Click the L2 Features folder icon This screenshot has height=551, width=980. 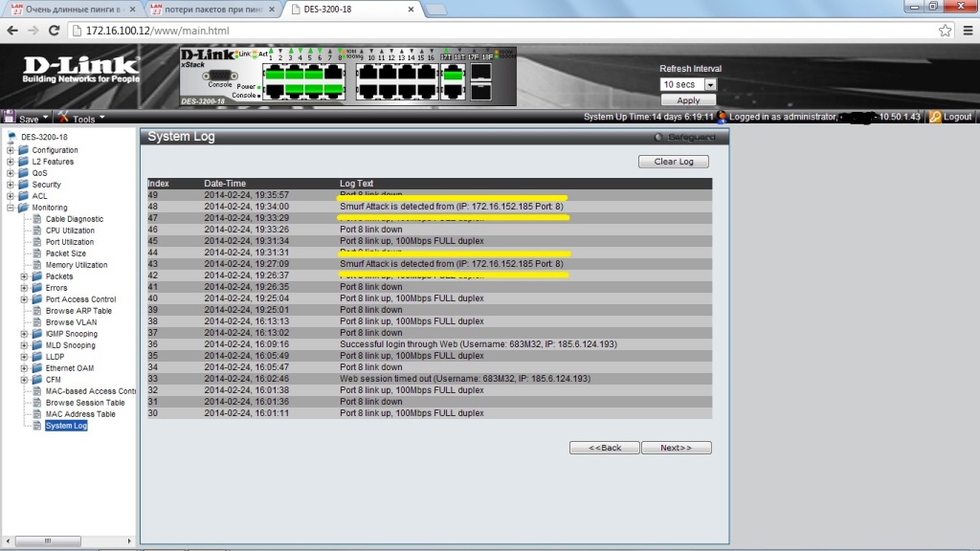pos(24,161)
